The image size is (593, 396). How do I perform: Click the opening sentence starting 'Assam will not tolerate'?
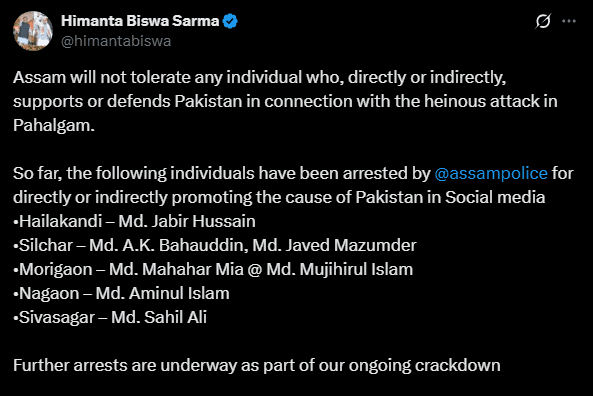(285, 101)
